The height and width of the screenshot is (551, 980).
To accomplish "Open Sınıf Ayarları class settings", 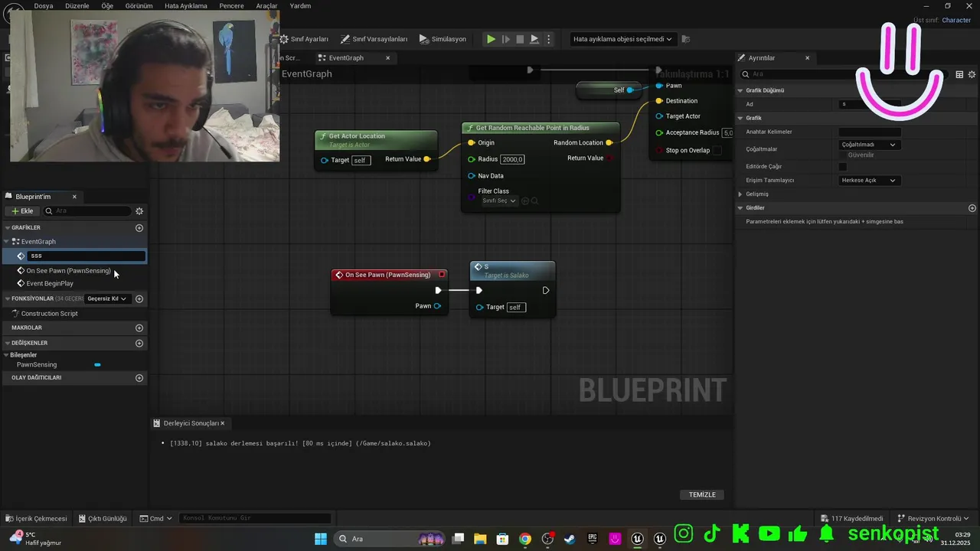I will (304, 39).
